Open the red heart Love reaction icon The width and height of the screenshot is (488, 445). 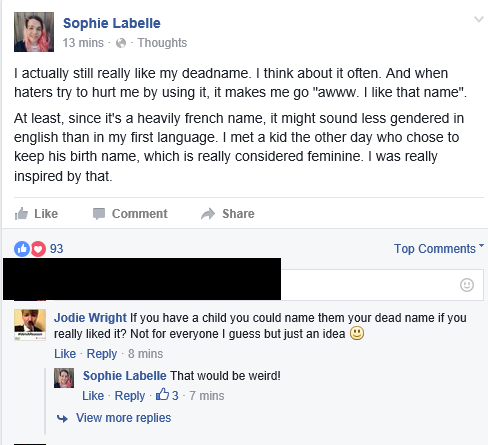tap(38, 249)
